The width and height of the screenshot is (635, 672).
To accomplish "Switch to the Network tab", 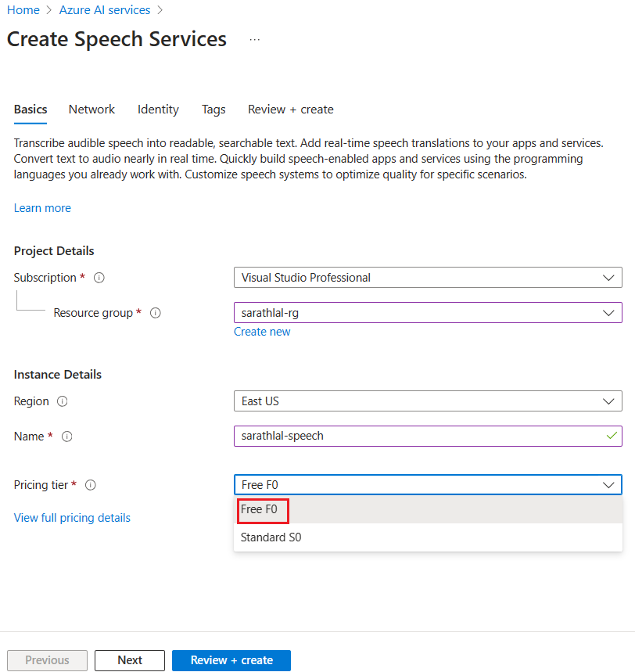I will (x=91, y=110).
